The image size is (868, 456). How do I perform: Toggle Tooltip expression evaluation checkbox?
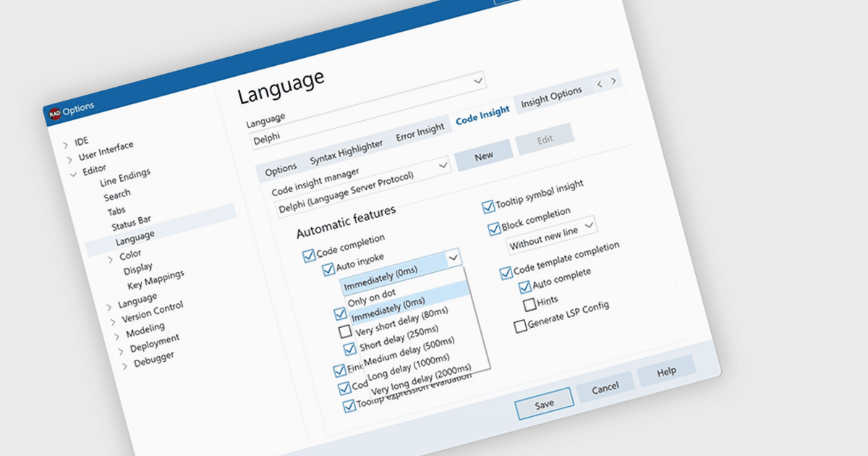(x=349, y=405)
